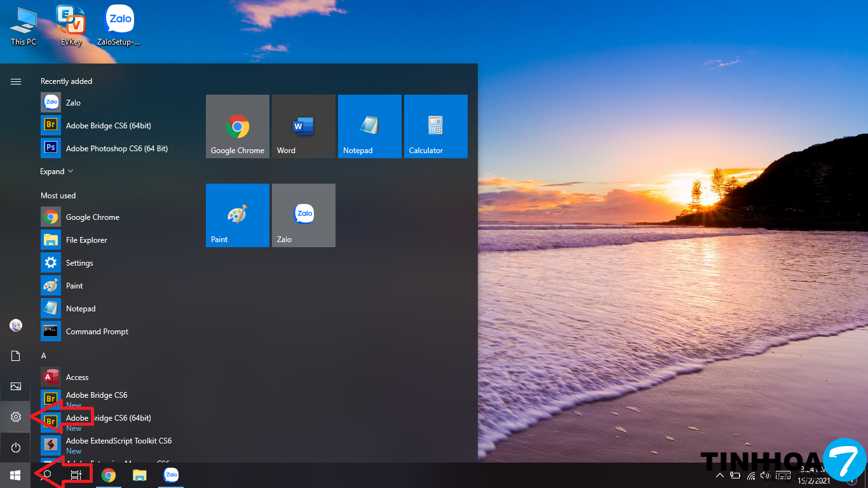Screen dimensions: 868x488
Task: Open Task View on the taskbar
Action: click(76, 475)
